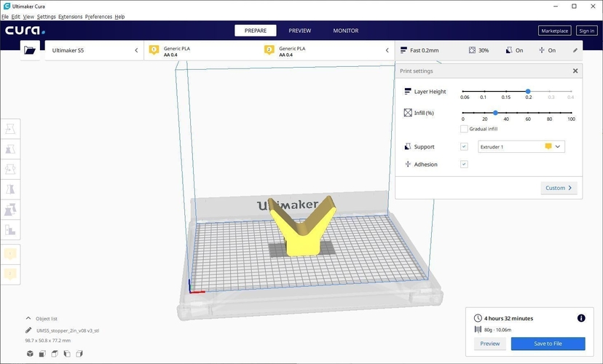The height and width of the screenshot is (364, 603).
Task: Open the Marketplace
Action: click(554, 31)
